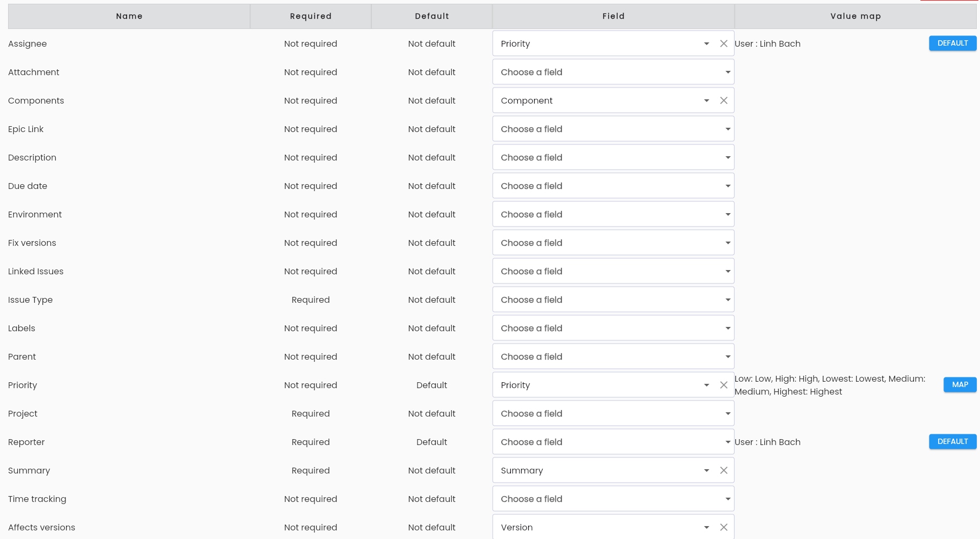The image size is (980, 539).
Task: Choose a field for Reporter
Action: point(613,442)
